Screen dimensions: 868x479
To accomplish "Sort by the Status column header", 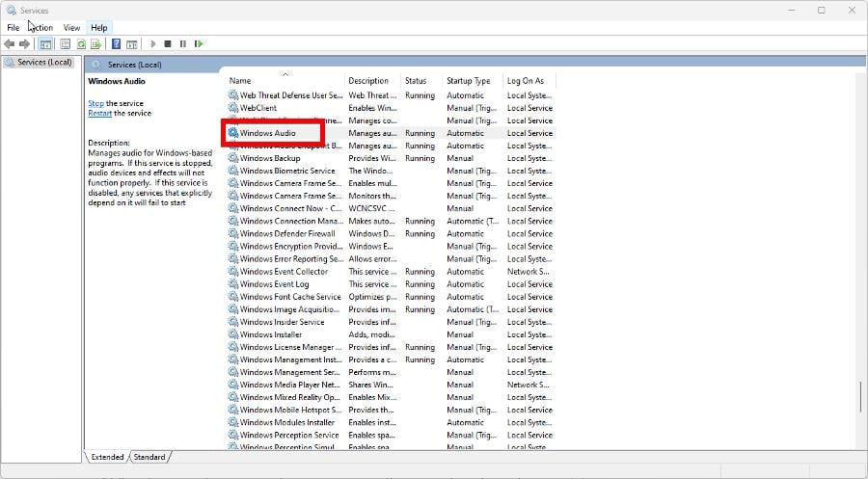I will (x=421, y=81).
